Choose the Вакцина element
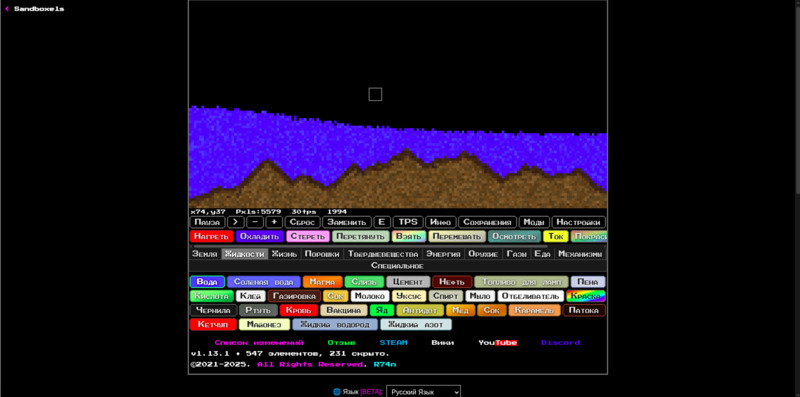800x397 pixels. [x=344, y=310]
